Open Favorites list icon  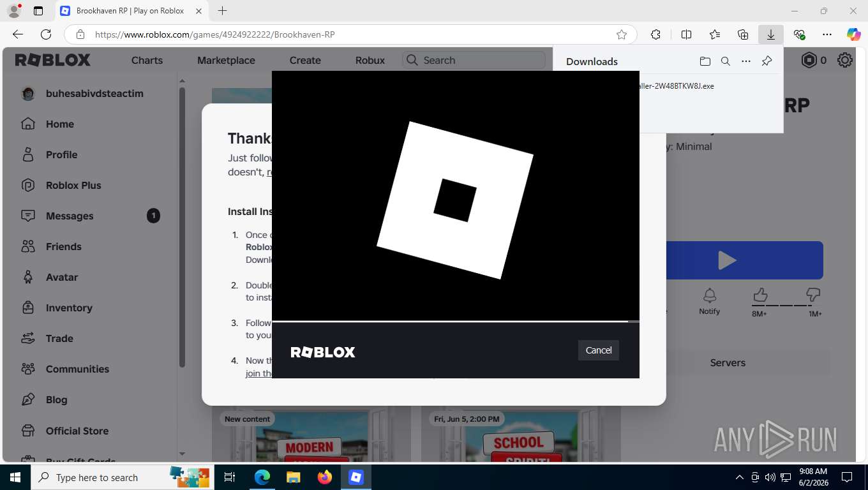[x=715, y=34]
